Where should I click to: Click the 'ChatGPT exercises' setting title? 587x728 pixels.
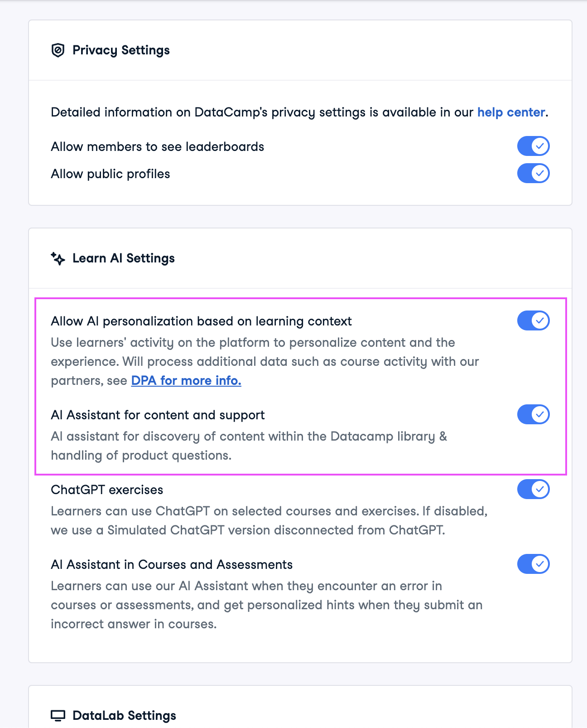tap(107, 490)
